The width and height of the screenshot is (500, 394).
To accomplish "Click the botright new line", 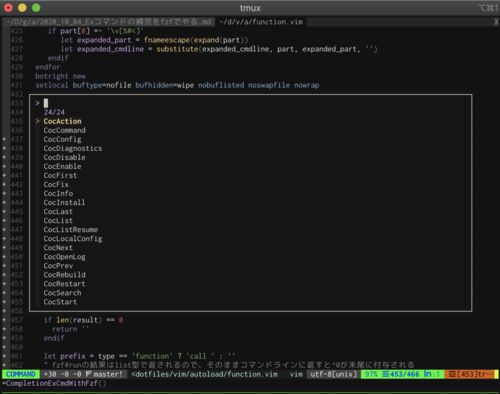I will (x=60, y=76).
